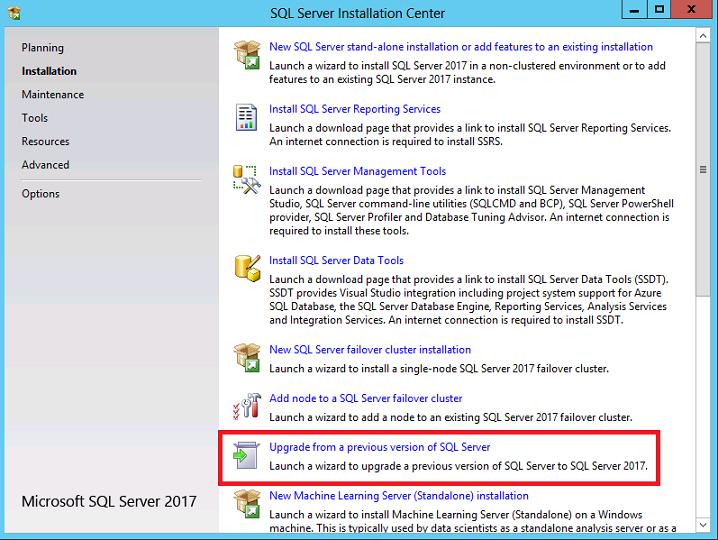Click the scrollbar down arrow
The image size is (718, 540).
tap(702, 525)
